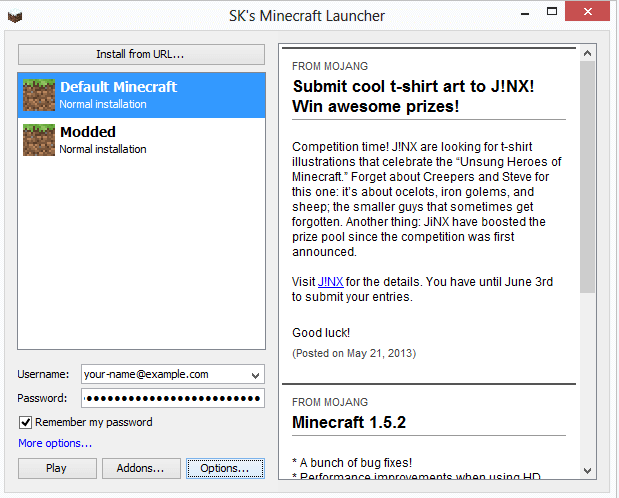Click the 'Minecraft 1.5.2' news heading

coord(349,423)
